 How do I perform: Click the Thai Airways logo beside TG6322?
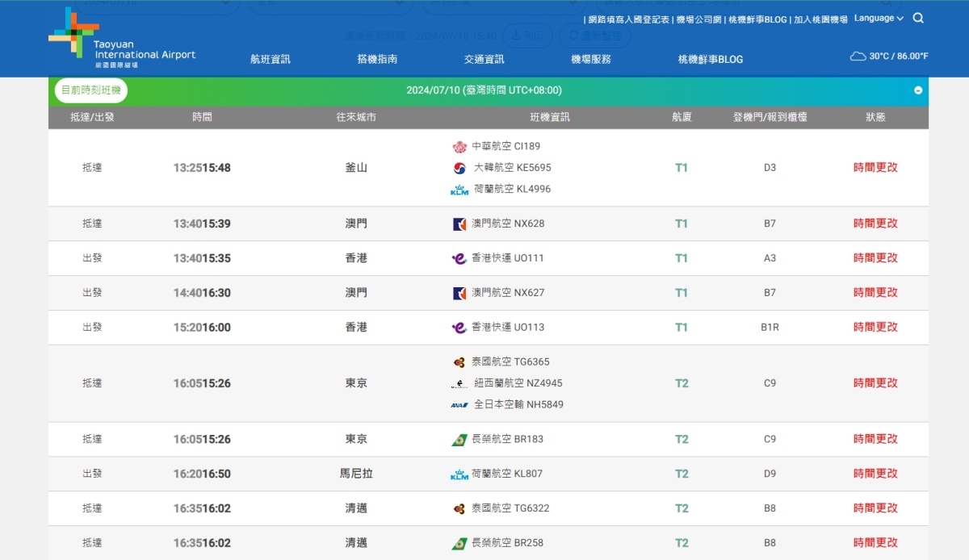(459, 509)
